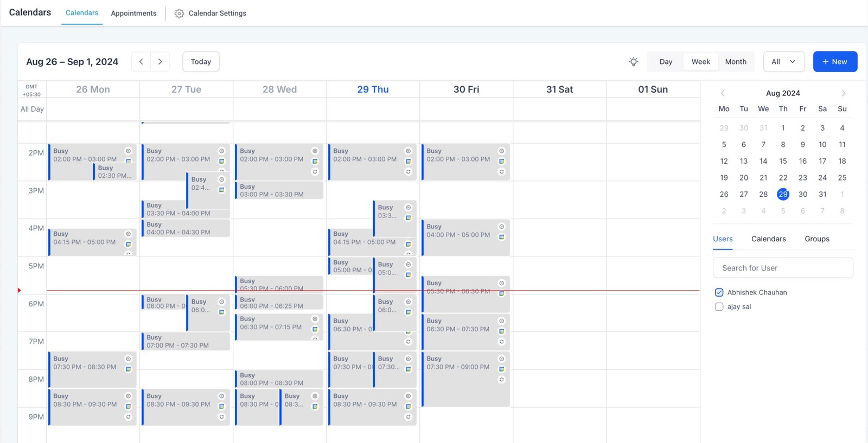Click the Calendar Settings gear icon
Screen dimensions: 868x443
click(x=179, y=14)
